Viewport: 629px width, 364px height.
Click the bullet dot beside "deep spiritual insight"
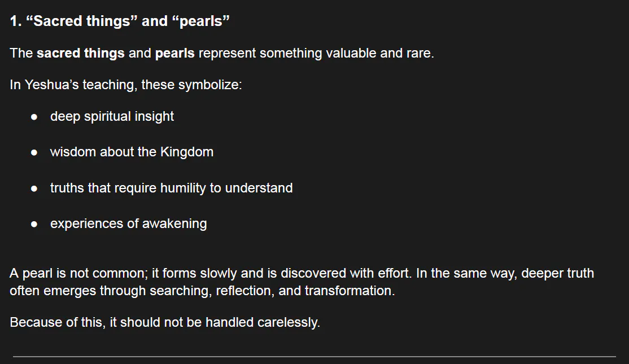34,117
